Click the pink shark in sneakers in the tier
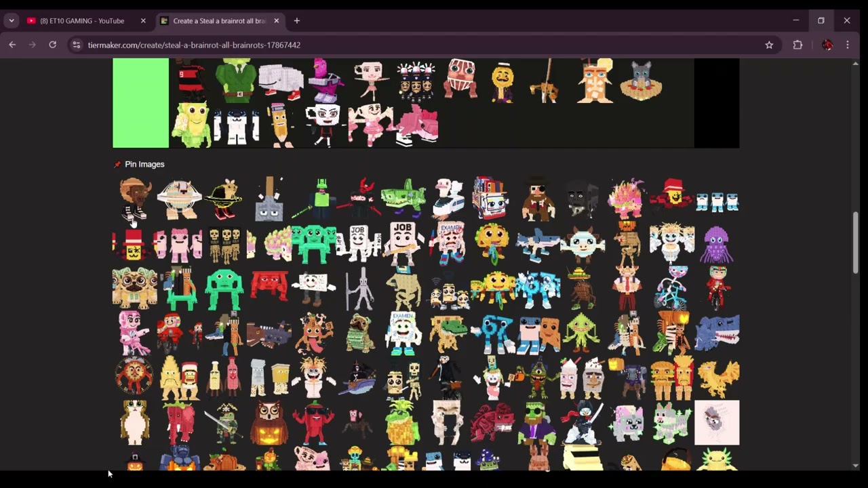 [x=416, y=125]
